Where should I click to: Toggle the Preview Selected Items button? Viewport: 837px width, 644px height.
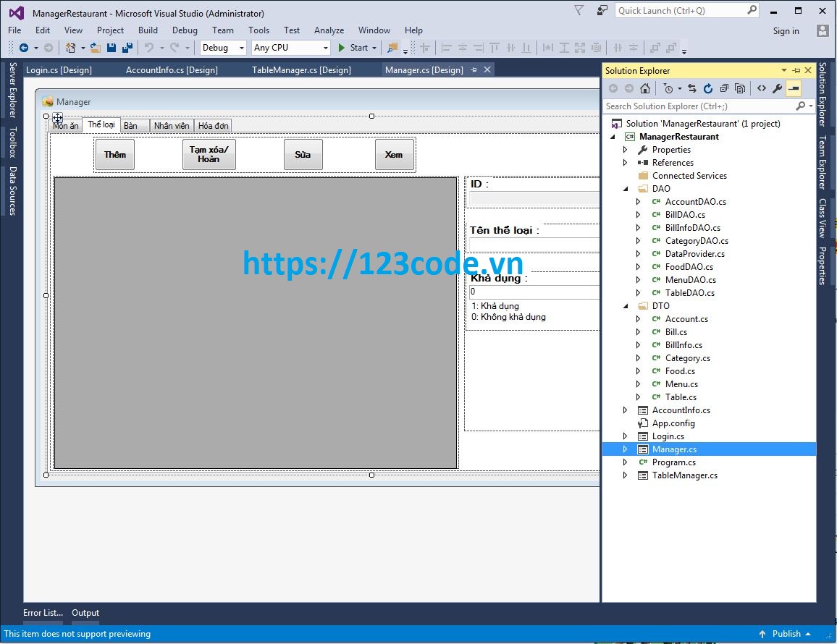pyautogui.click(x=794, y=88)
